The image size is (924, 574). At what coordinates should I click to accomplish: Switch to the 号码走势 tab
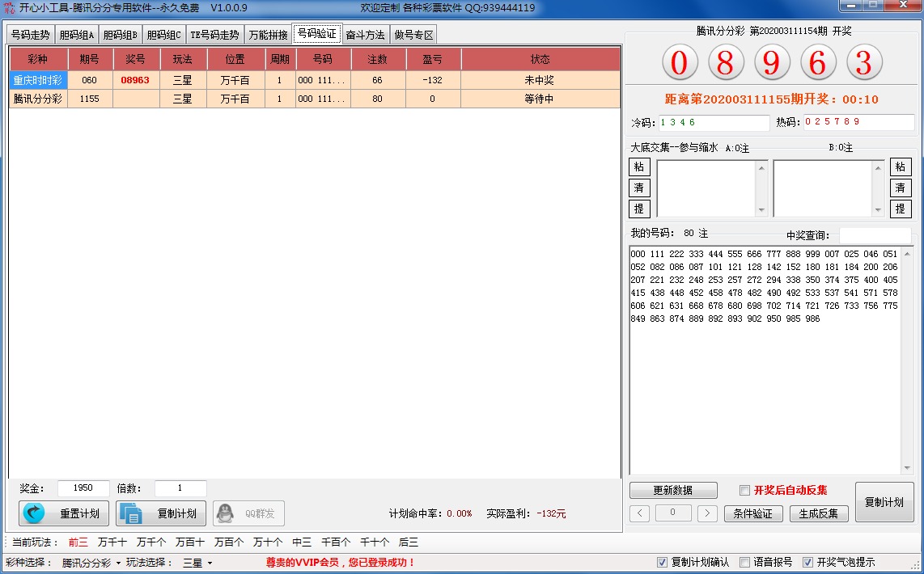[30, 35]
